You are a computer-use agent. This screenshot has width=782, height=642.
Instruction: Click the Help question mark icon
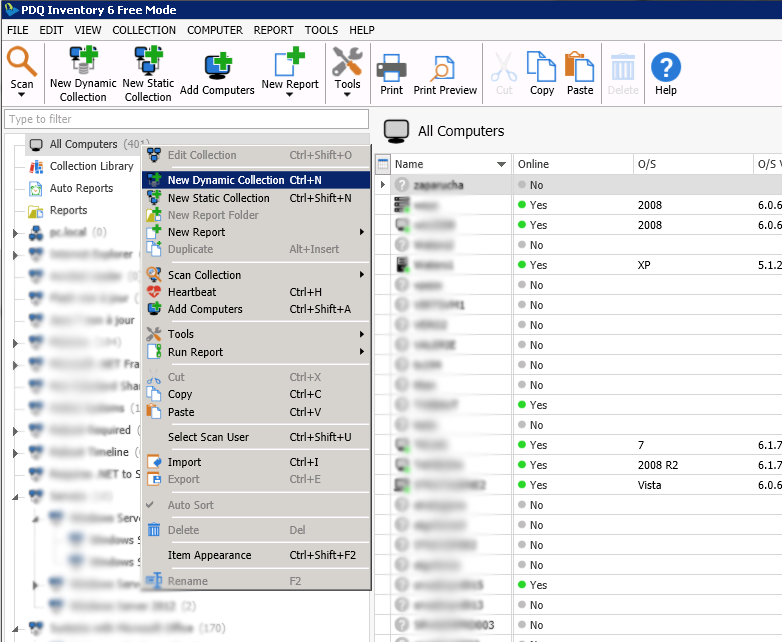666,68
